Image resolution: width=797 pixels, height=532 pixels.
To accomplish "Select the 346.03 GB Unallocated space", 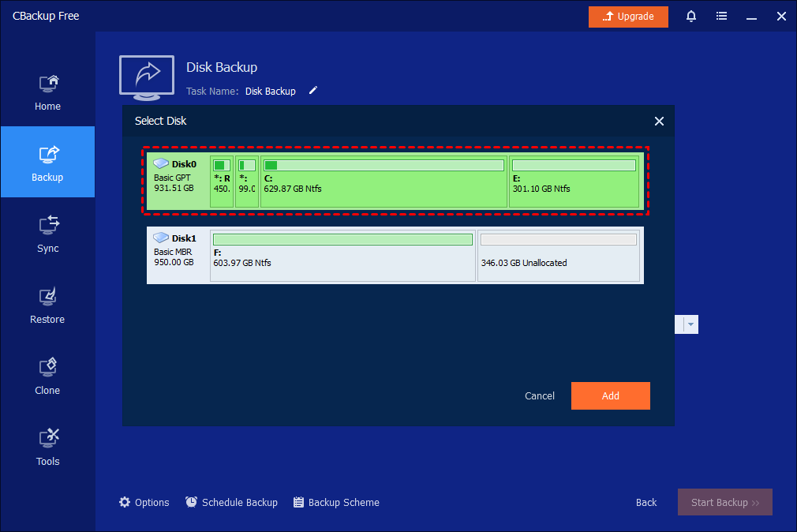I will click(x=559, y=255).
